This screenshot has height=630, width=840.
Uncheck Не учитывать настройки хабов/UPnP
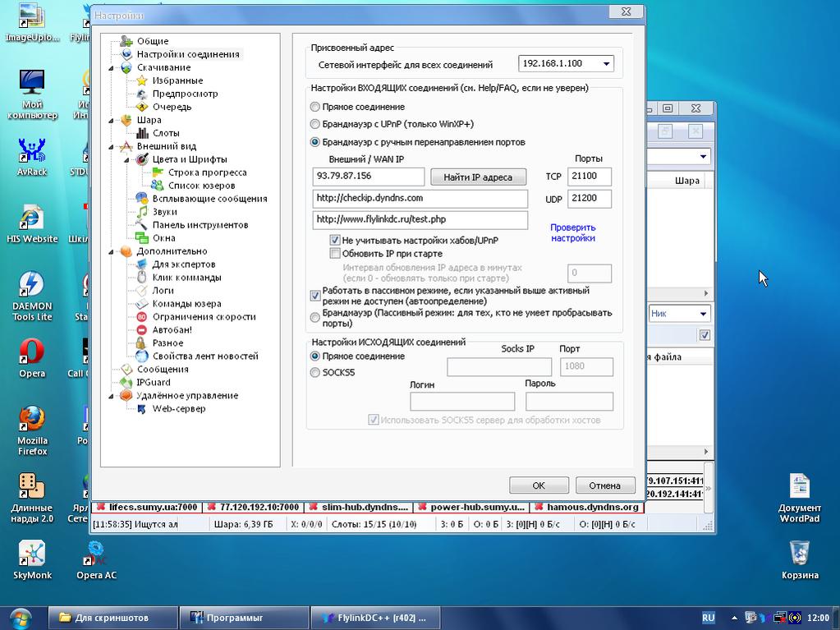click(335, 241)
